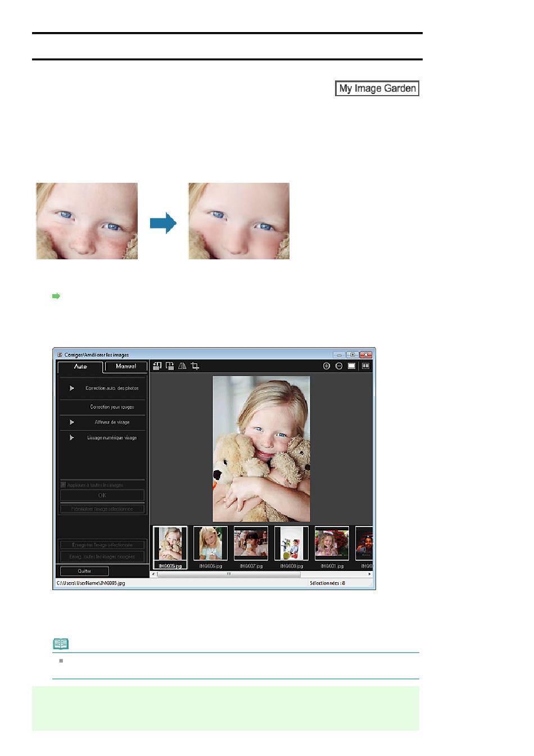This screenshot has height=756, width=534.
Task: Zoom in with the plus magnifier icon
Action: pyautogui.click(x=327, y=366)
